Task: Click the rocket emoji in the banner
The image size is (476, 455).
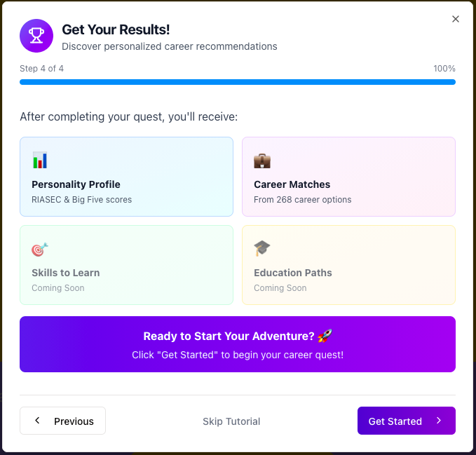Action: tap(325, 337)
